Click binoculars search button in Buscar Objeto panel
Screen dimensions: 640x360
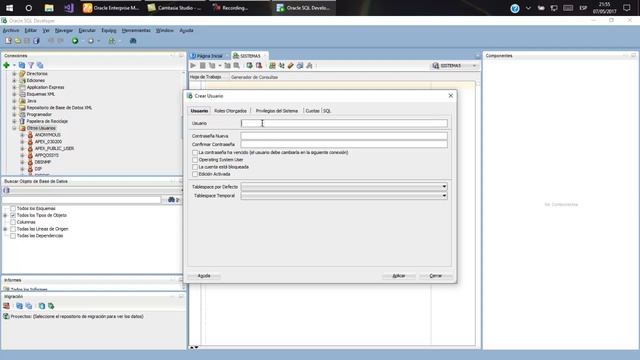pyautogui.click(x=171, y=200)
